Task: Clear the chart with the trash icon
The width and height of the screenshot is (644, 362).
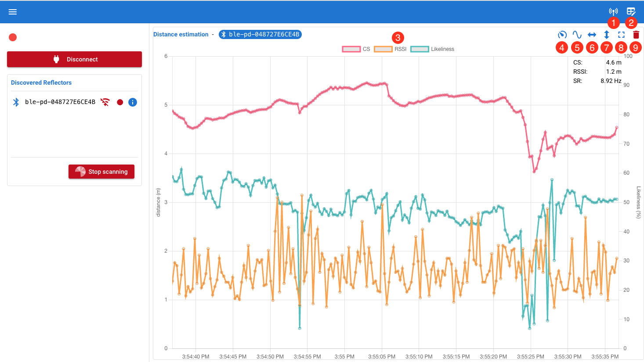Action: coord(636,34)
